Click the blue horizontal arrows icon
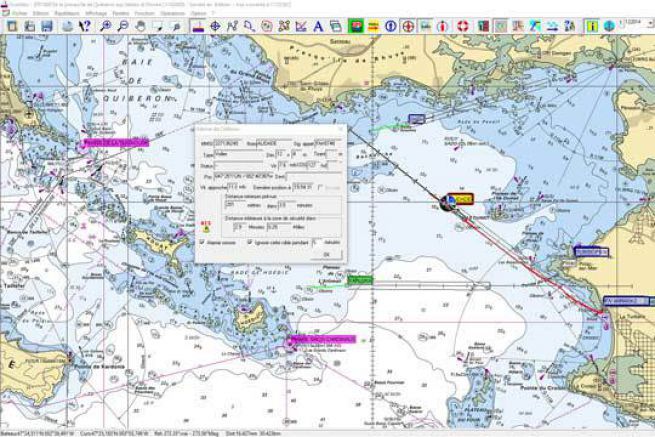The height and width of the screenshot is (437, 655). (552, 26)
